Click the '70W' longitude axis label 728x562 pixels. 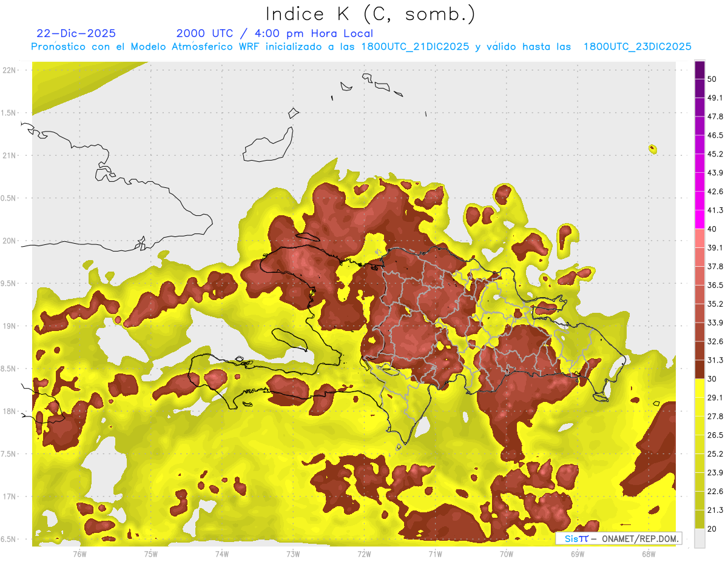[x=507, y=554]
